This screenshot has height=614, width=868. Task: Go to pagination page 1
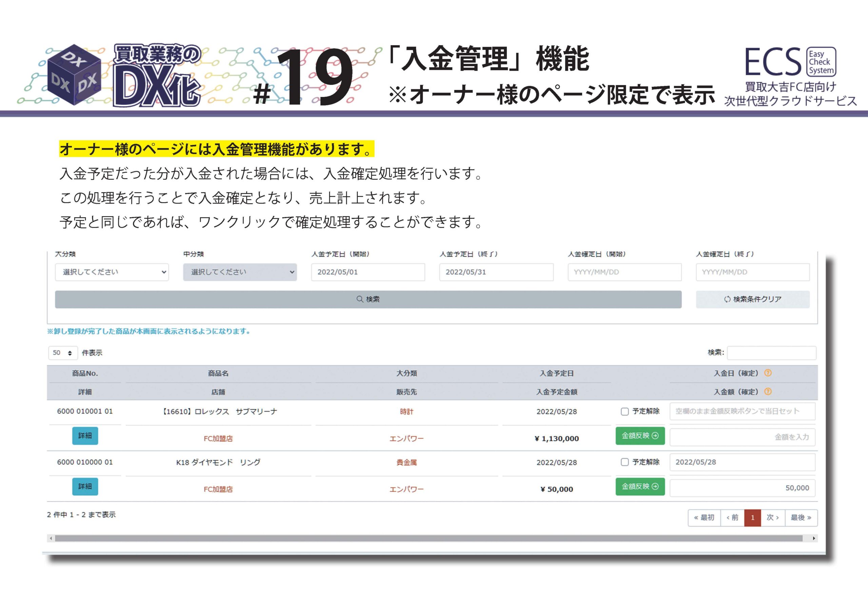(752, 518)
